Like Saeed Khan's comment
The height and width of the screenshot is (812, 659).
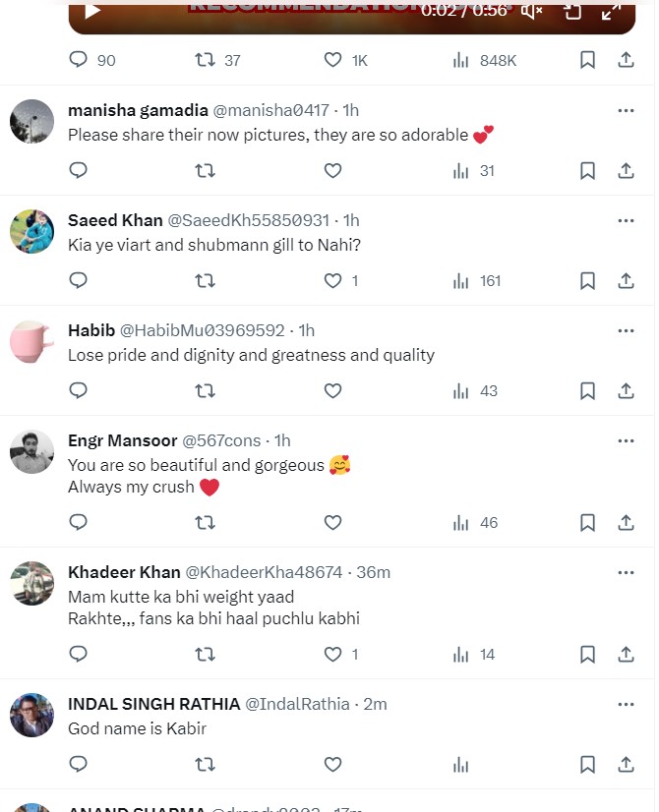(332, 280)
